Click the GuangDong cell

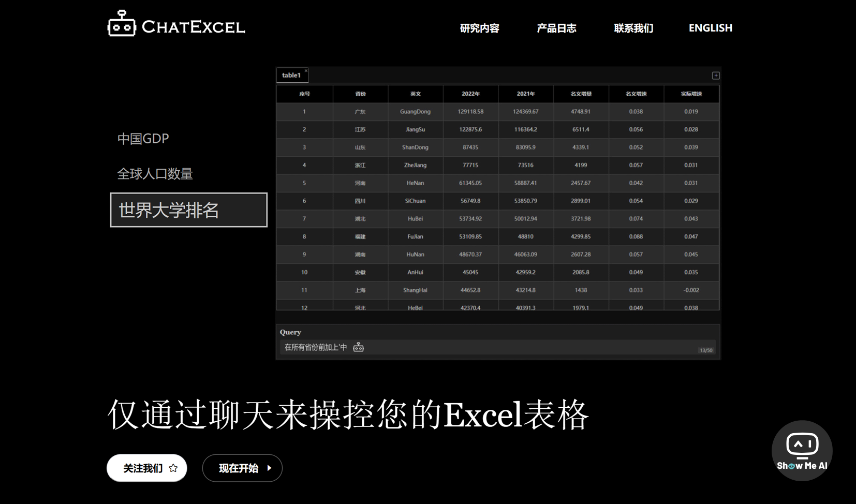point(416,112)
